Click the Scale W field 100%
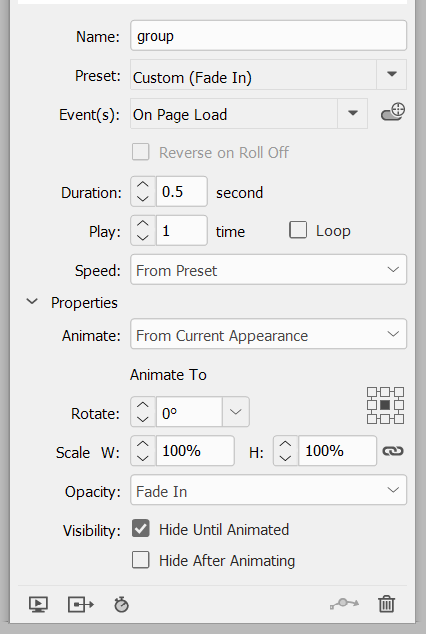The image size is (426, 634). [195, 451]
